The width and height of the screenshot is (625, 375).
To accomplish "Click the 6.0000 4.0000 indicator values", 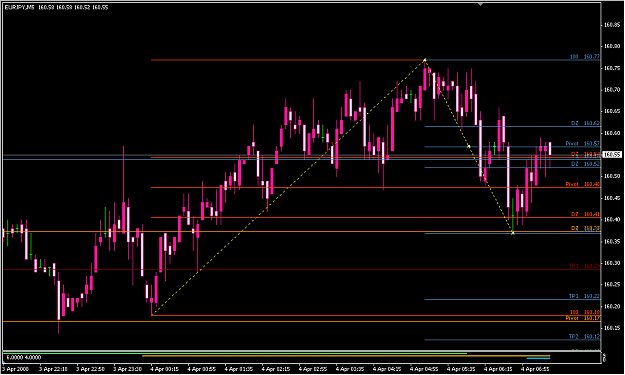I will [24, 357].
